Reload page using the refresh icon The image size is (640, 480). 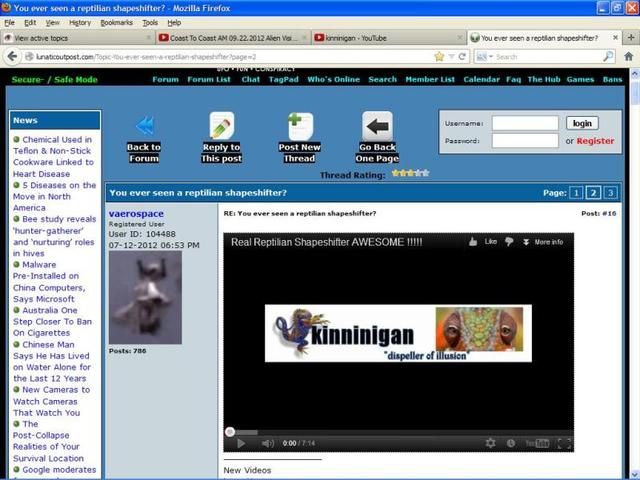(462, 56)
